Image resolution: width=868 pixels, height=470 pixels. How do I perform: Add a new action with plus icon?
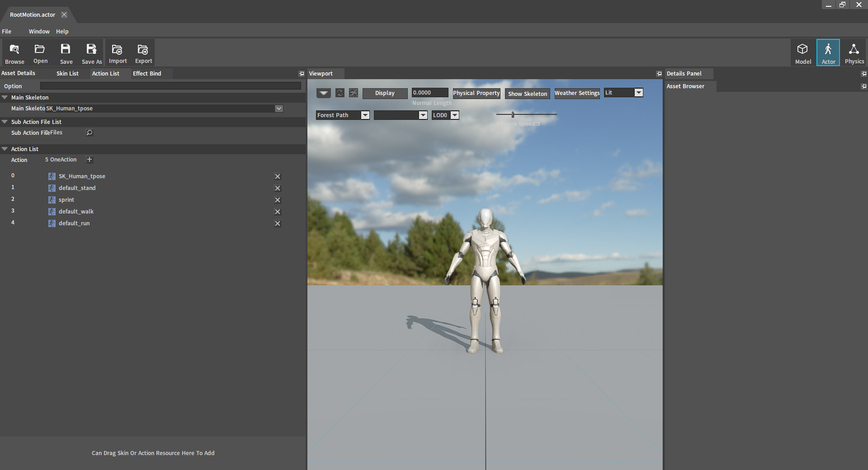90,160
